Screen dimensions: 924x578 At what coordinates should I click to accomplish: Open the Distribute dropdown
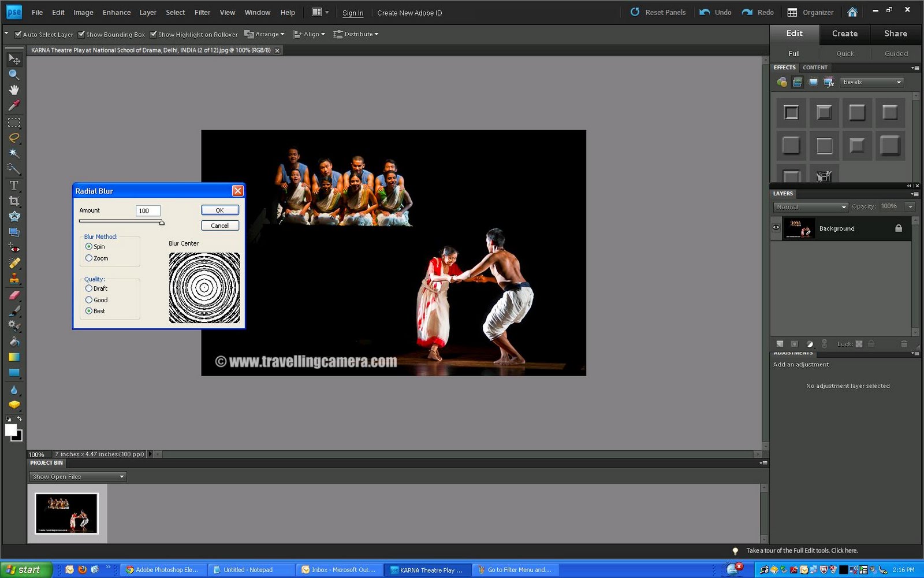click(356, 34)
